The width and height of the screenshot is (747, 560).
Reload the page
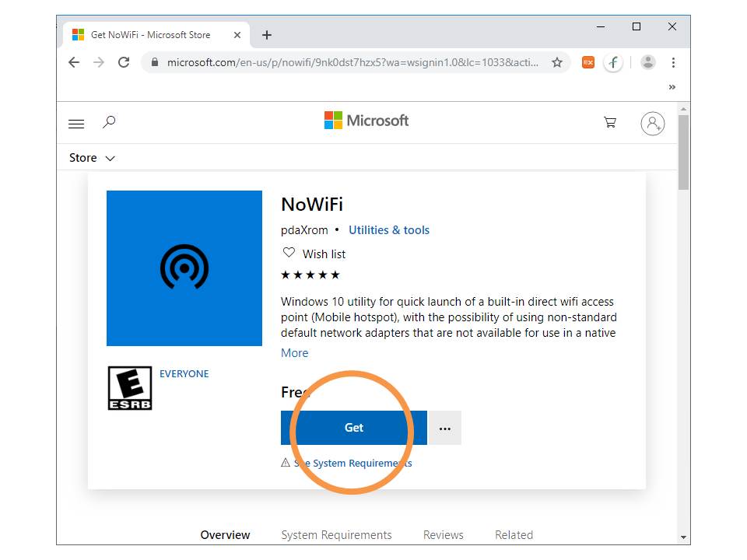(124, 63)
